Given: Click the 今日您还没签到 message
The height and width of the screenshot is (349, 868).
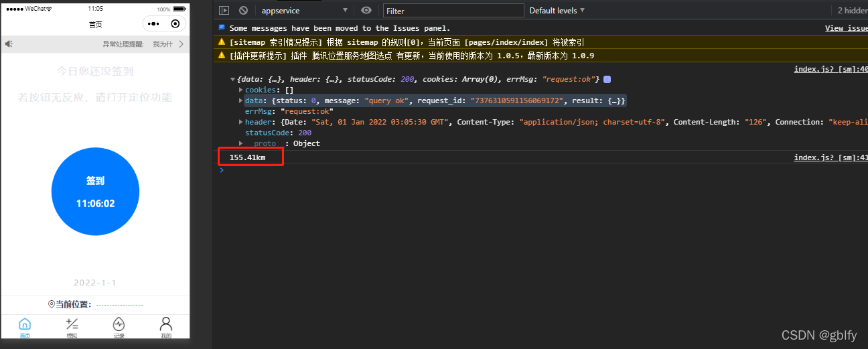Looking at the screenshot, I should [95, 71].
